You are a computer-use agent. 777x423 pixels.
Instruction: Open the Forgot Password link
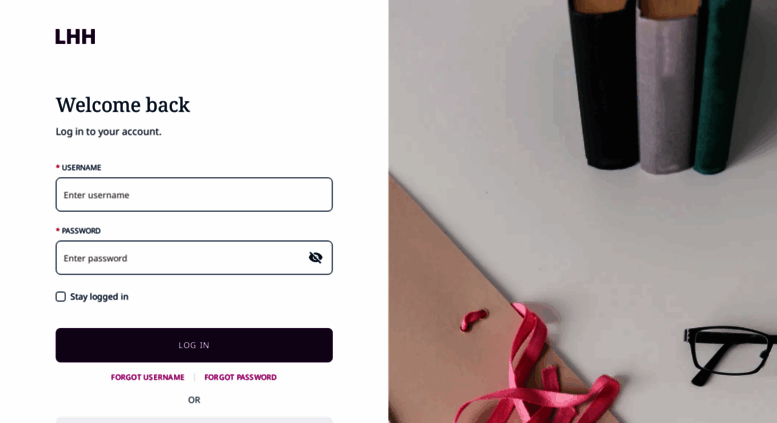pos(240,377)
